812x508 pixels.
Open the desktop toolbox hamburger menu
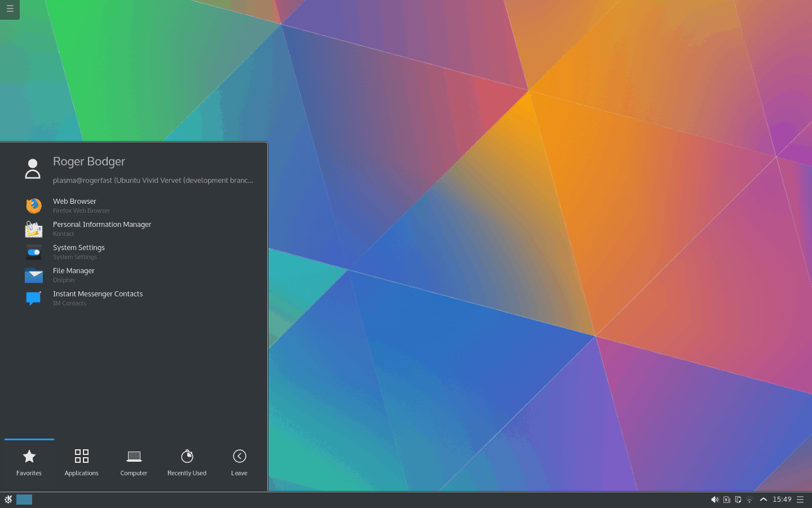point(10,9)
